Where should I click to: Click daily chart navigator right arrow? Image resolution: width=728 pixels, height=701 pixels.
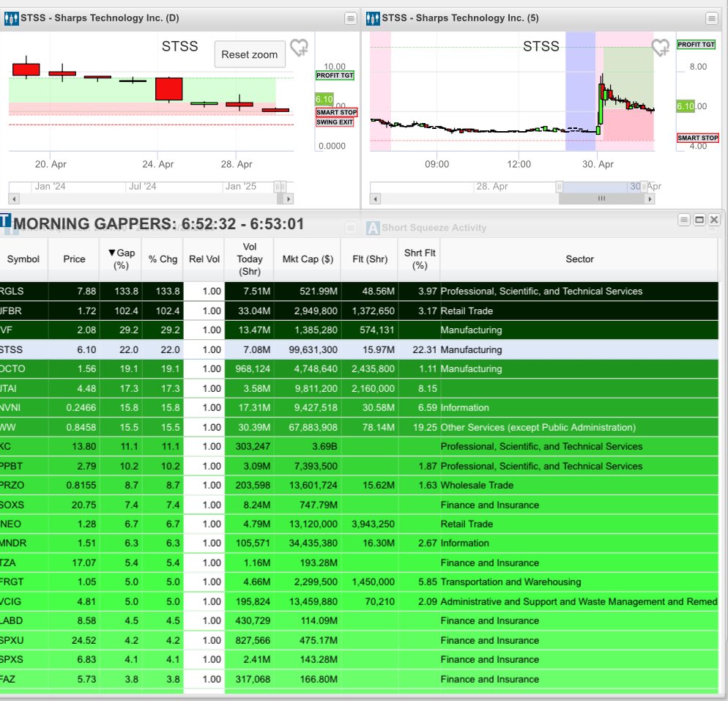pos(289,199)
